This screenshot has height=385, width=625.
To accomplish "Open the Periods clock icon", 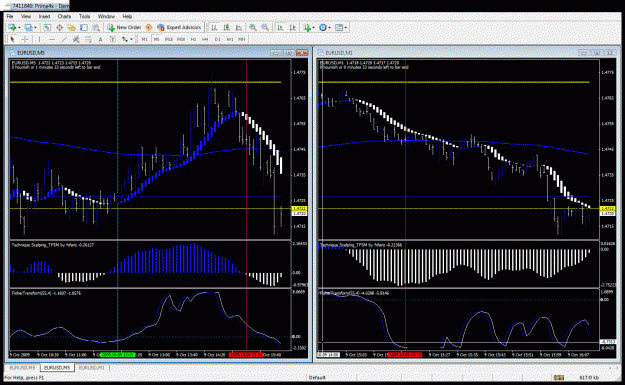I will (x=323, y=28).
